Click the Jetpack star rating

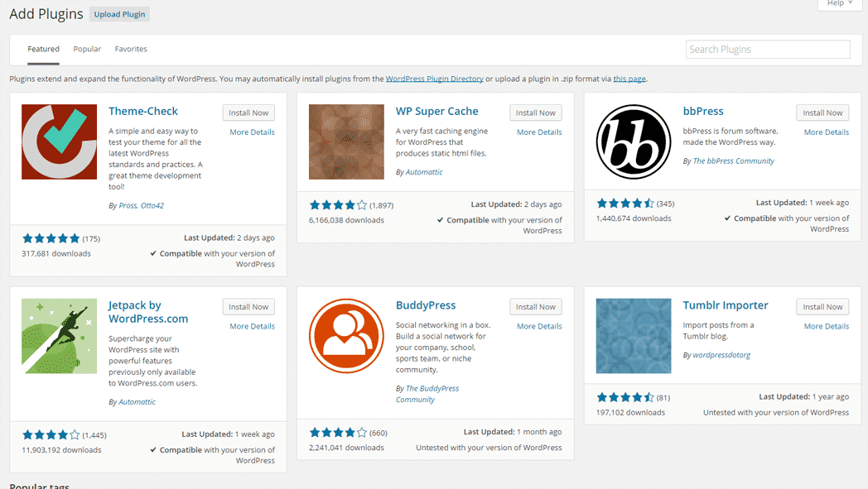point(51,434)
